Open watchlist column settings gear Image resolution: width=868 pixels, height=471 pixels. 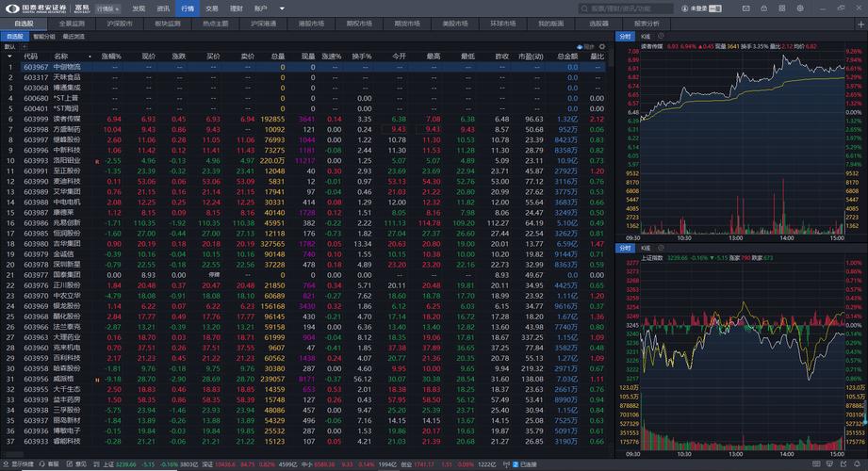[602, 47]
